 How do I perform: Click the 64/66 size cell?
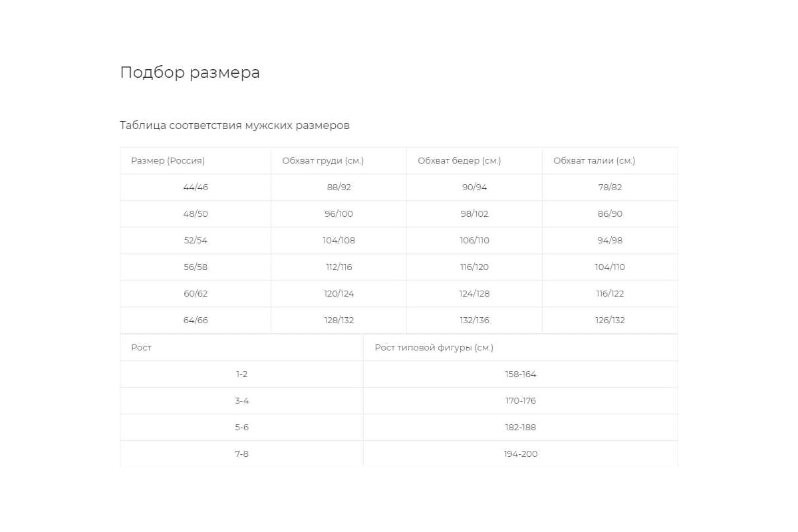pos(196,321)
